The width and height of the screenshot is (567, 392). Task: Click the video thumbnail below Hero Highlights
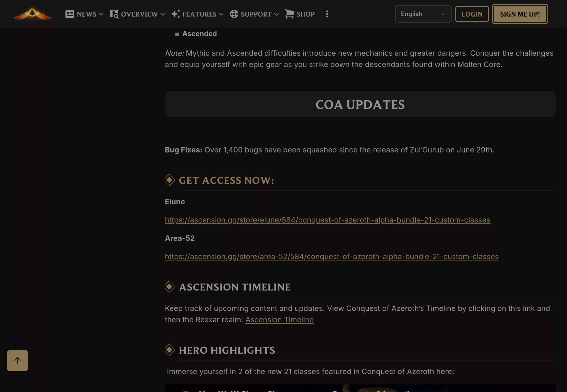(x=360, y=388)
